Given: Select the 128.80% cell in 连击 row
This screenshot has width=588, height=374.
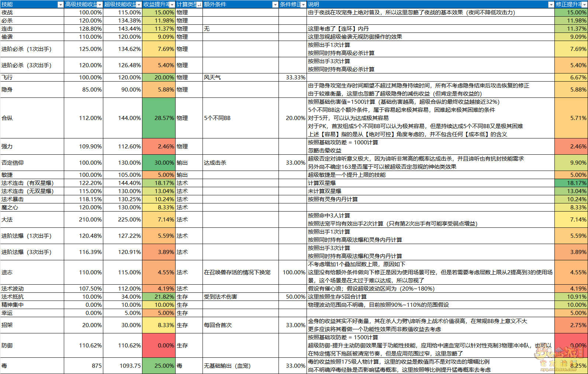Looking at the screenshot, I should [83, 29].
